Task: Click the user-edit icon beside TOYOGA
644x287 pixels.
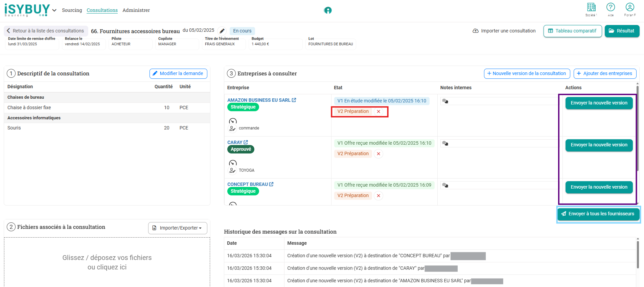Action: (232, 170)
